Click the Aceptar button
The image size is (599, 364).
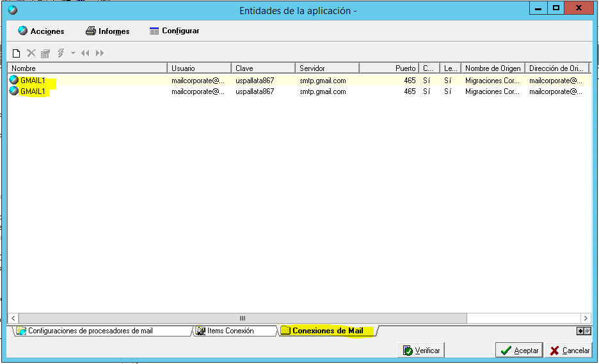519,351
